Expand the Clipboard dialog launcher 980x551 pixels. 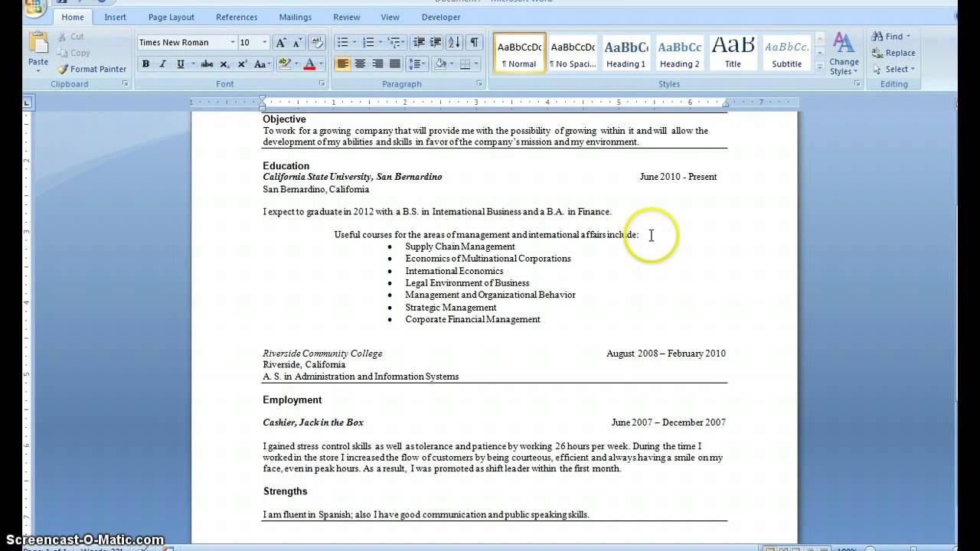pyautogui.click(x=125, y=83)
